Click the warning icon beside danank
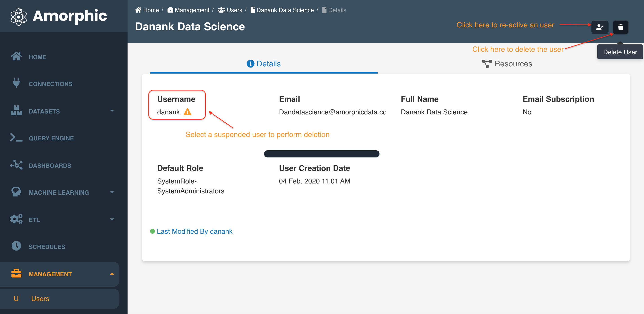This screenshot has width=644, height=314. [187, 112]
